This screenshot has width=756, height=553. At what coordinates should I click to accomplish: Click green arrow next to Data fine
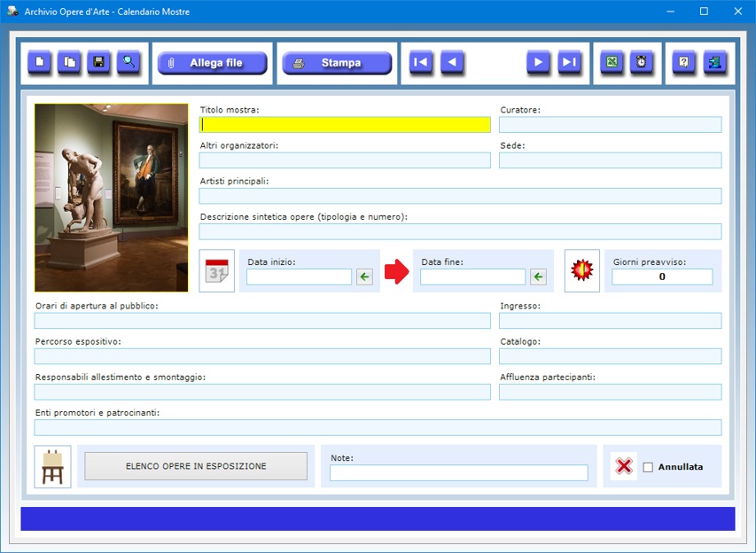[x=538, y=277]
